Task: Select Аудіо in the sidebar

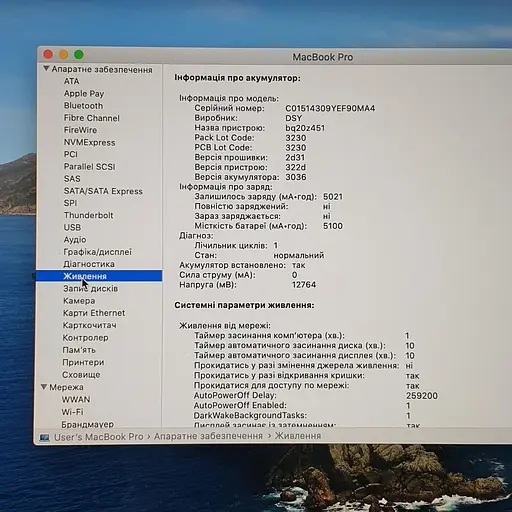Action: point(75,240)
